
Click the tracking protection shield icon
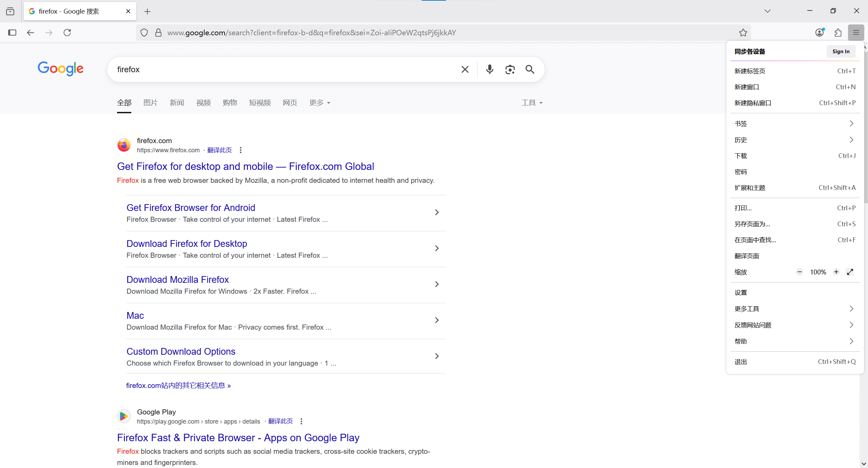pos(144,33)
